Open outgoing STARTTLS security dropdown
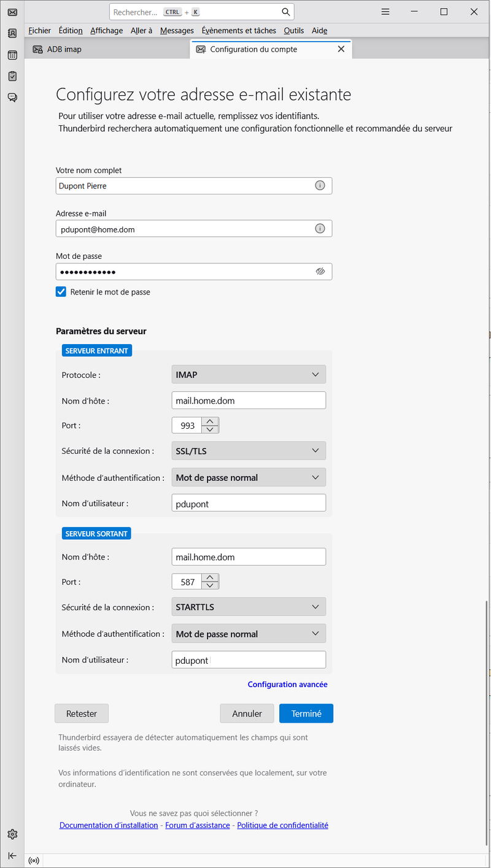491x868 pixels. (248, 607)
